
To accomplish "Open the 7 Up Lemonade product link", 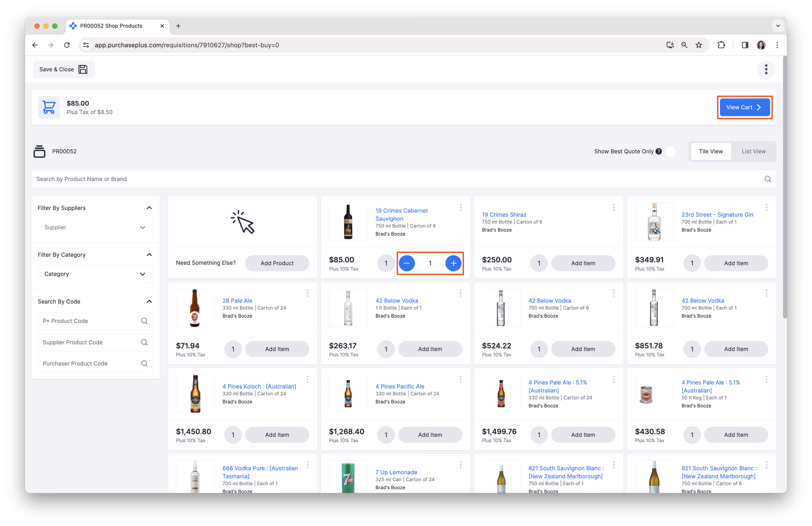I will pyautogui.click(x=396, y=472).
